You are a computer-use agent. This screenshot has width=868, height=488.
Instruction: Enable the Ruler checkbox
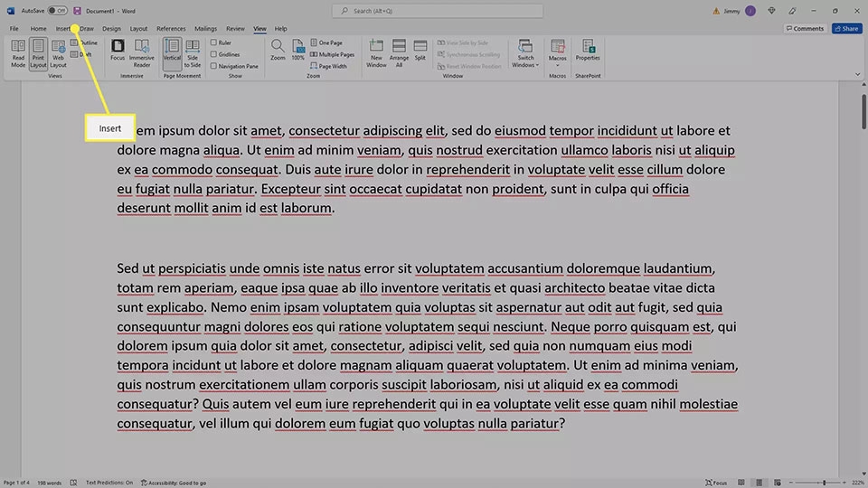point(213,42)
